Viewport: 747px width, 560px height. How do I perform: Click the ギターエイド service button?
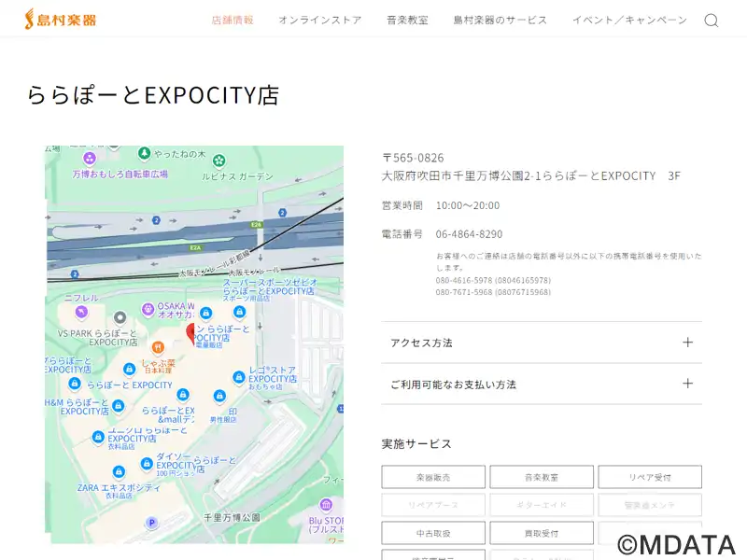[x=542, y=505]
